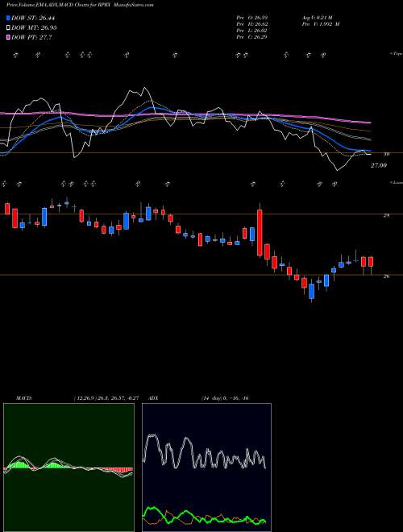Click the tall red candlestick near 28
Image resolution: width=403 pixels, height=532 pixels.
[x=260, y=233]
